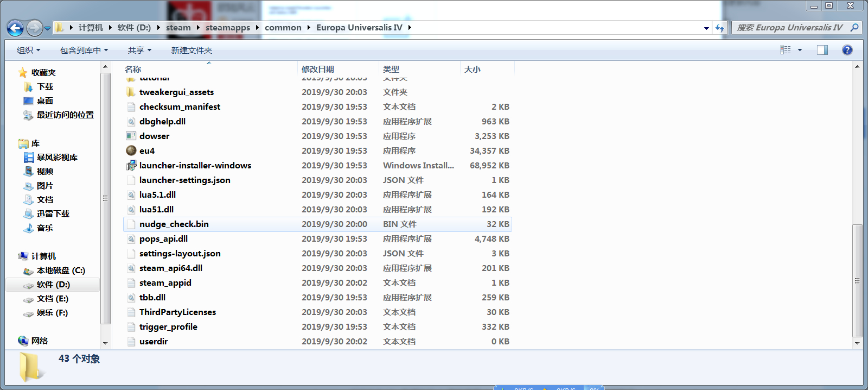Open 下载 in the favorites list

(x=39, y=87)
